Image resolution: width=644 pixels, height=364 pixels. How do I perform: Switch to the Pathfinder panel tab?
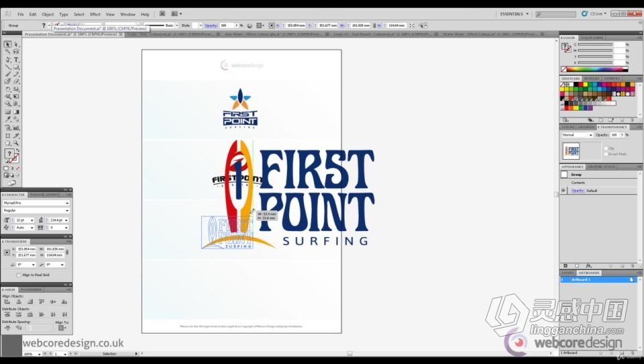coord(32,289)
